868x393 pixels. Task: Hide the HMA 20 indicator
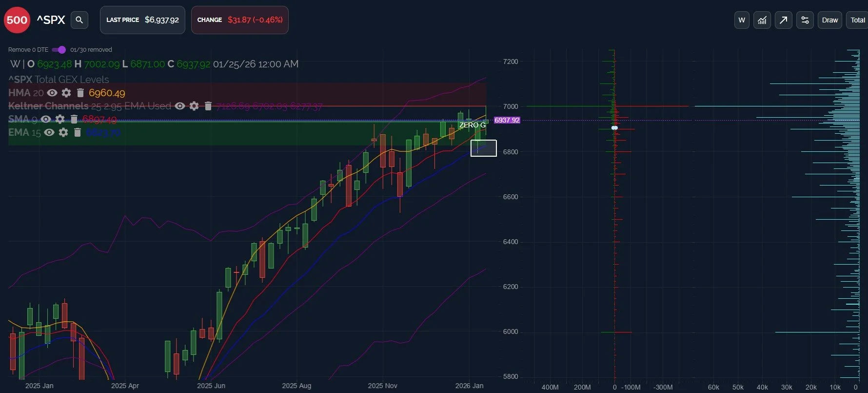tap(52, 93)
